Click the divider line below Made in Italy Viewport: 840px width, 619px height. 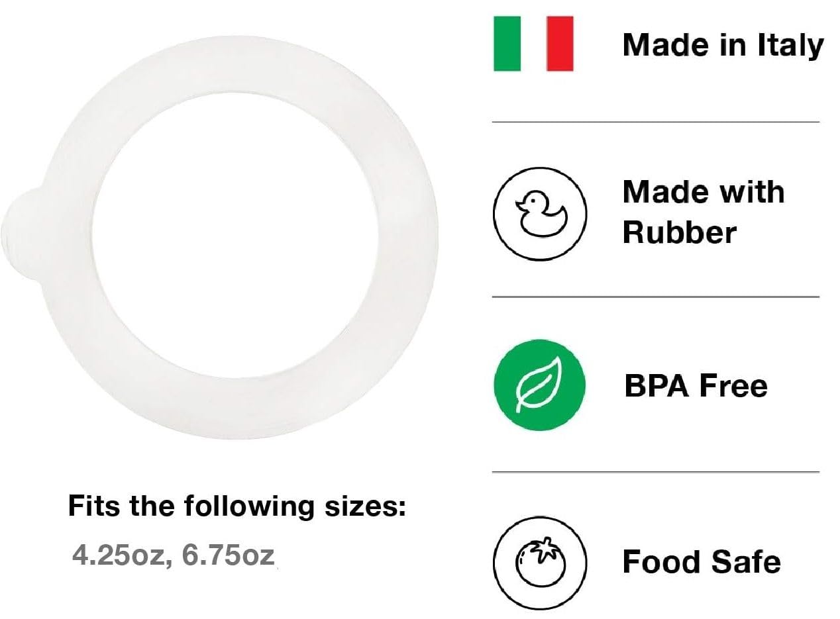[655, 122]
